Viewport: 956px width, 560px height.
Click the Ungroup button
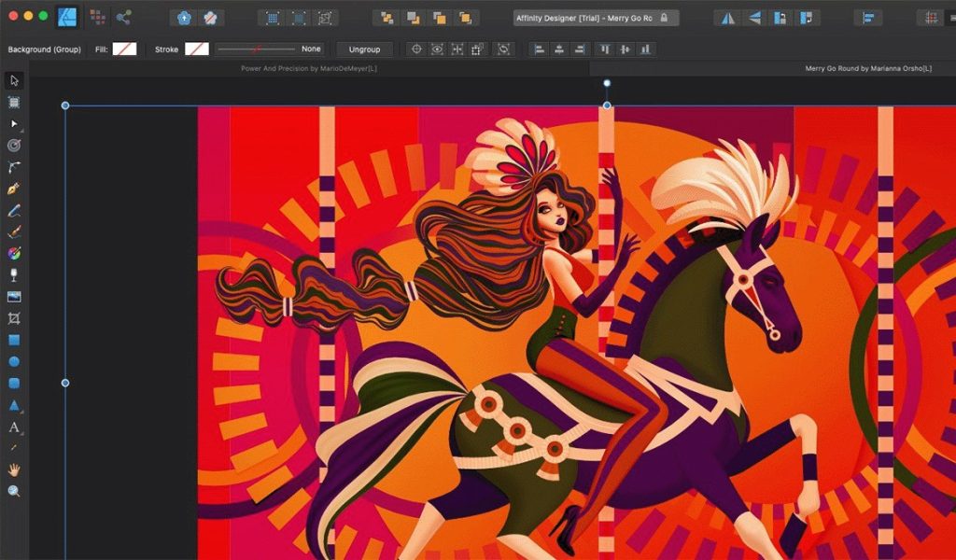point(365,49)
